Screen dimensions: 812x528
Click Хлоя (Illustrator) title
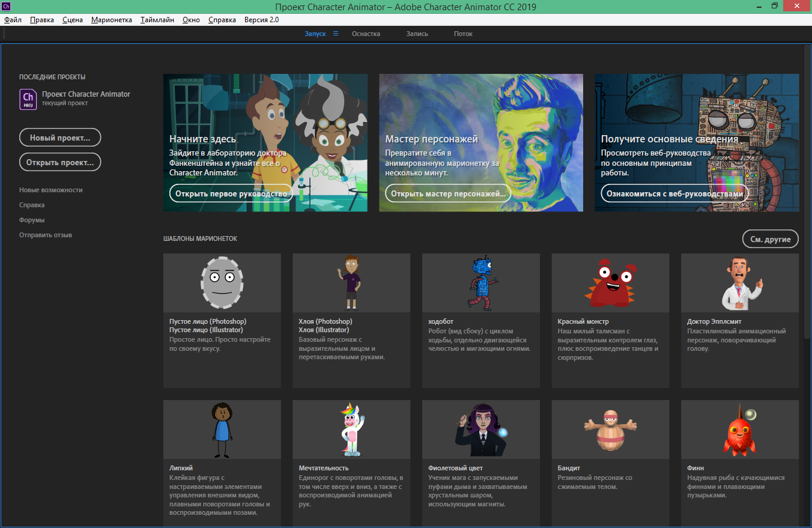[x=324, y=330]
